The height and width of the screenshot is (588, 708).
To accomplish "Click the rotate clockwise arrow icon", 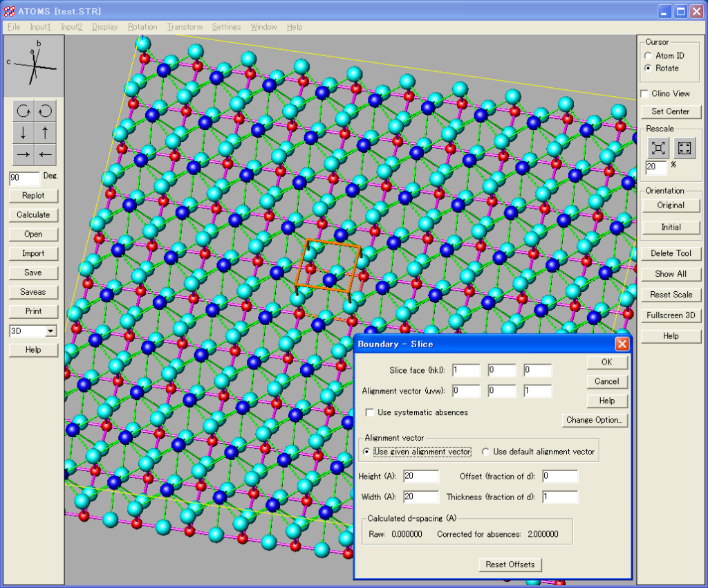I will (23, 111).
